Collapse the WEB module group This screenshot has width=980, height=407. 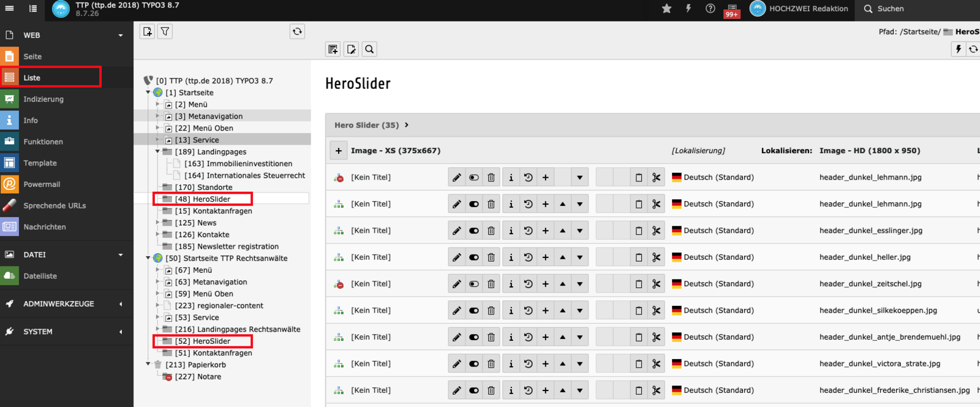click(x=121, y=36)
